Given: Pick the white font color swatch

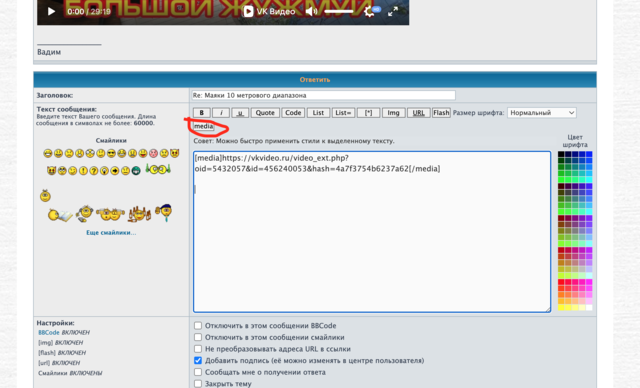Looking at the screenshot, I should tap(589, 308).
